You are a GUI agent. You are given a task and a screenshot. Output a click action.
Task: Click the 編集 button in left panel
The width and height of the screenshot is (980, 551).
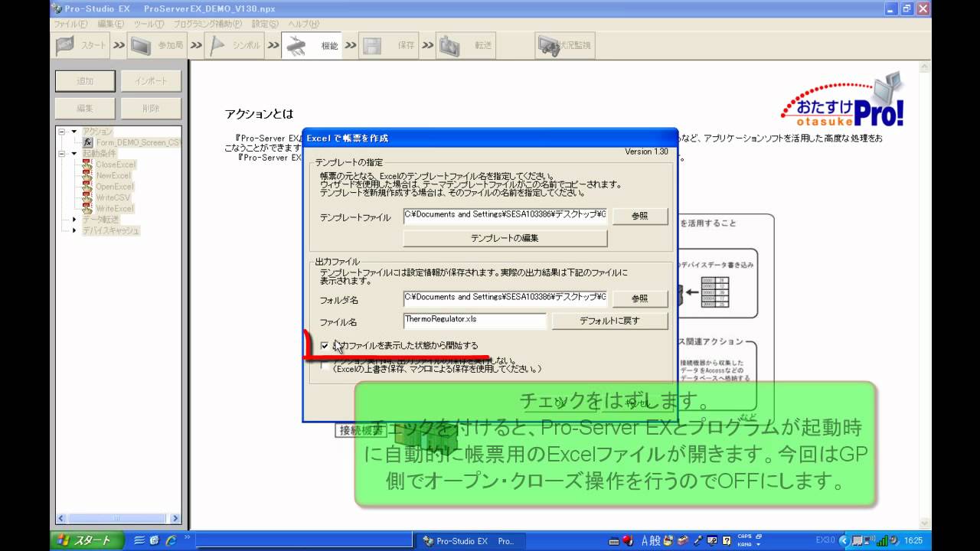pos(85,108)
